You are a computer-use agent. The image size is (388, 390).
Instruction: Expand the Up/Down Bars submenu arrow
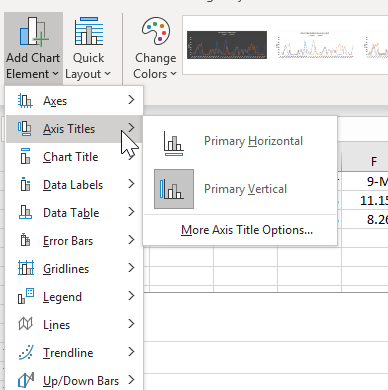(x=131, y=380)
